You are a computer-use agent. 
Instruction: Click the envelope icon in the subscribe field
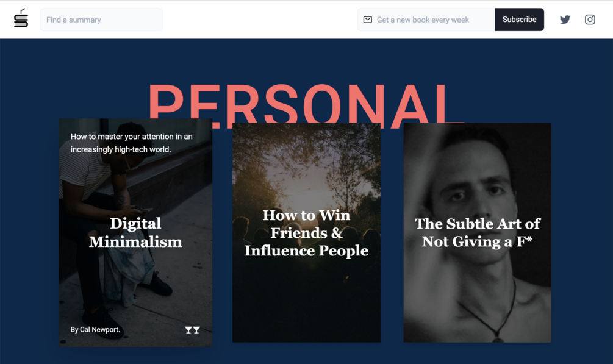coord(367,20)
